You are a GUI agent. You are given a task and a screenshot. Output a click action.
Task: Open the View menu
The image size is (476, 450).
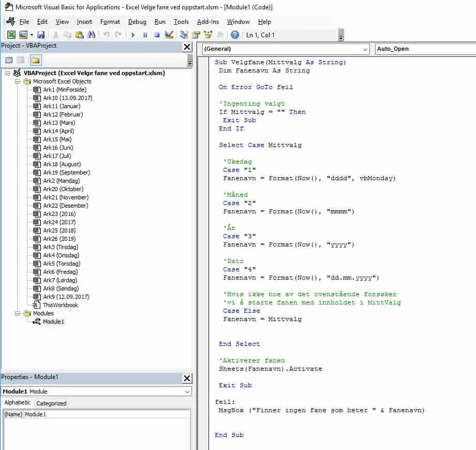[x=62, y=22]
